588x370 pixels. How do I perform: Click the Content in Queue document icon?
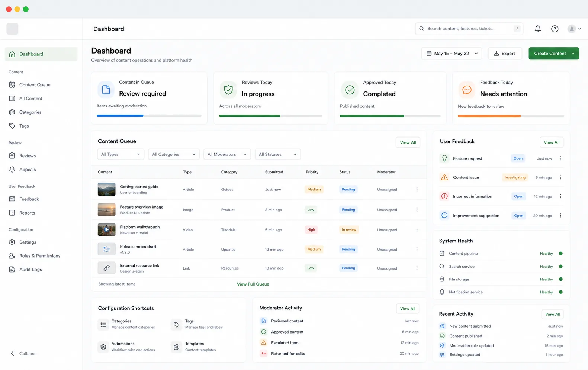click(106, 90)
